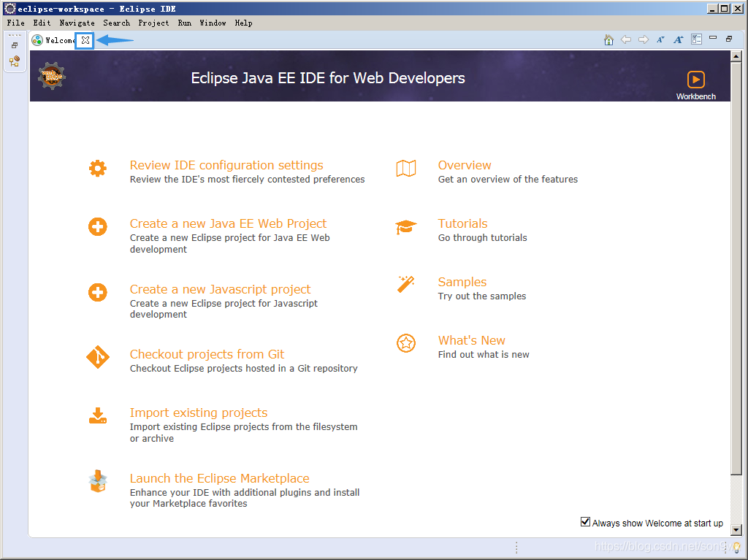Click 'Checkout Eclipse projects hosted in a Git repository'
The height and width of the screenshot is (560, 748).
click(244, 368)
